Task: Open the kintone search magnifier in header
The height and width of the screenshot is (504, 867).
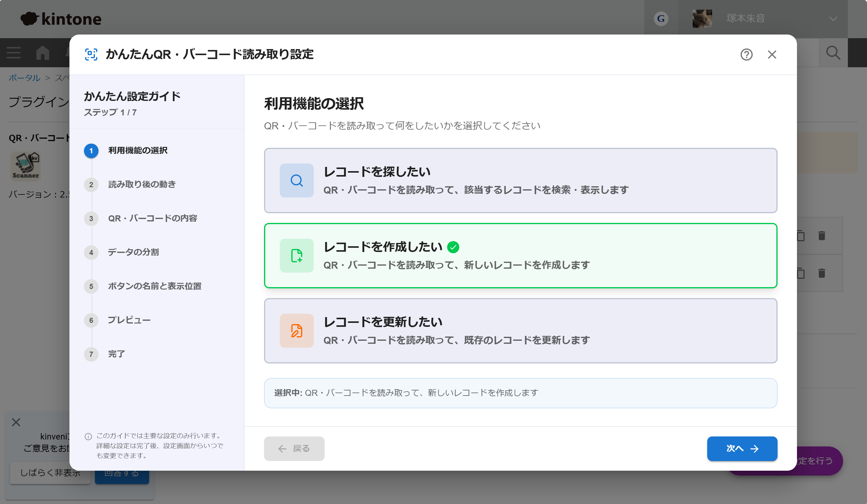Action: coord(833,53)
